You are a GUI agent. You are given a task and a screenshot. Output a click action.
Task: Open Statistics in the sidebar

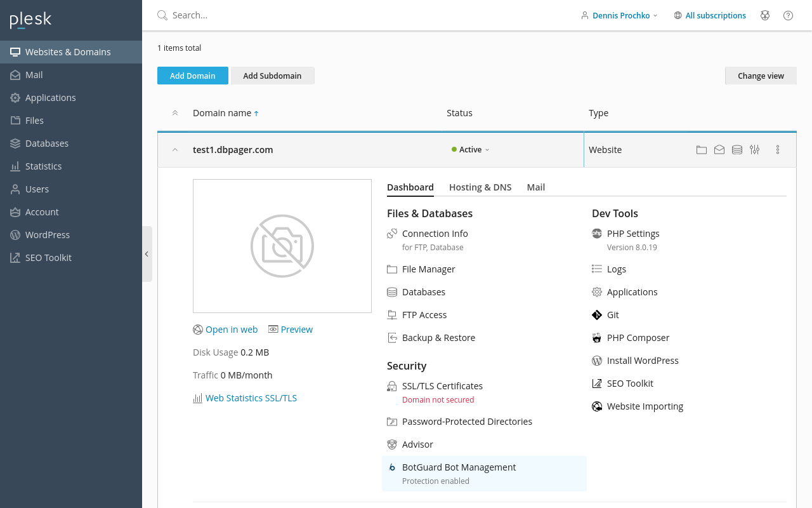click(x=71, y=166)
